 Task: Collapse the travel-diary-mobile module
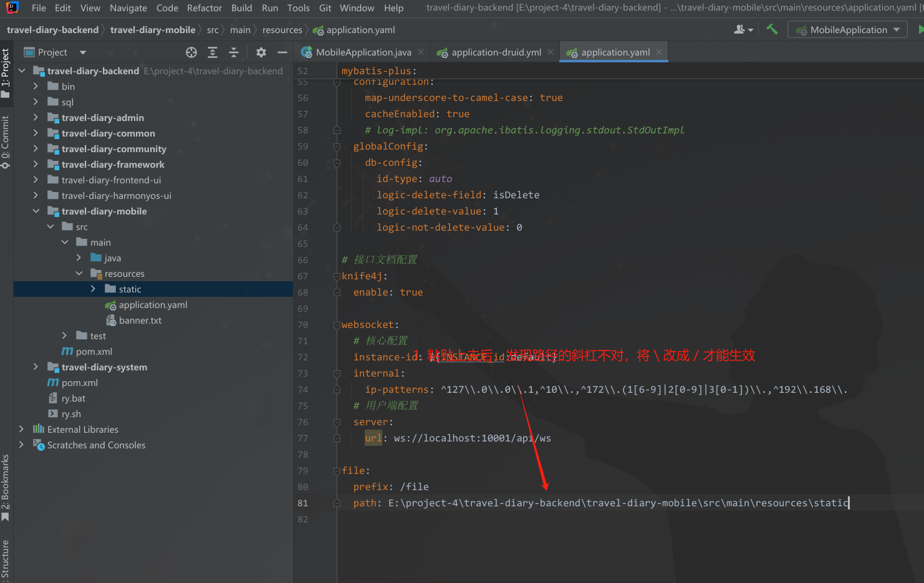[36, 211]
